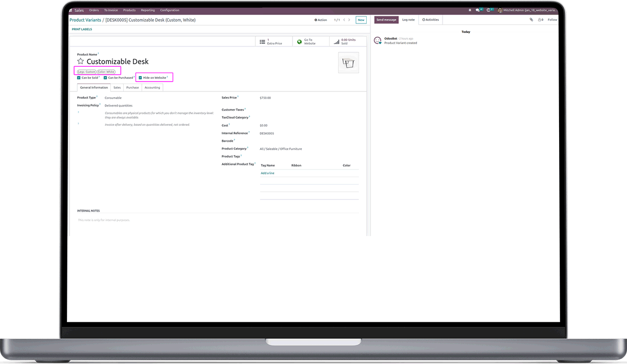Toggle the Hide on Website checkbox
This screenshot has height=364, width=627.
coord(140,78)
